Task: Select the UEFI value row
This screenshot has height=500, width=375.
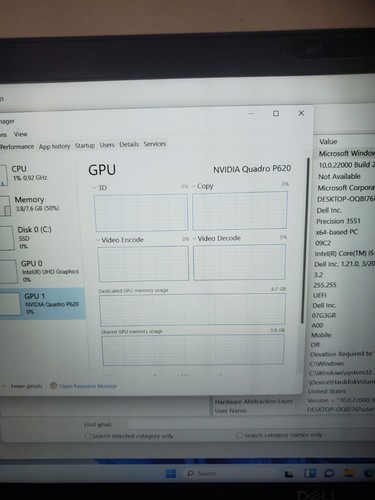Action: (319, 295)
